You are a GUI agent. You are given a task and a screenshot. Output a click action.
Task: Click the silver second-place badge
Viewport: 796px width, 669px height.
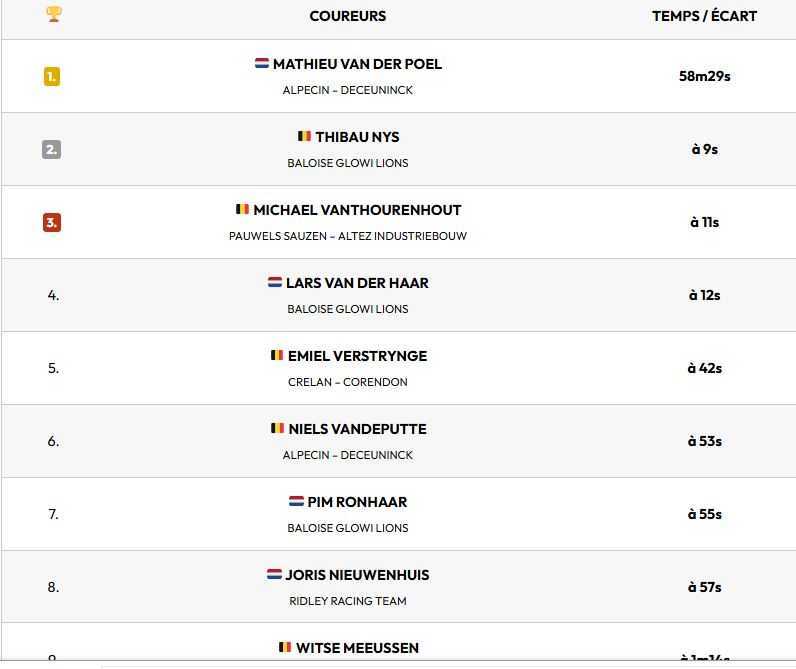(52, 149)
